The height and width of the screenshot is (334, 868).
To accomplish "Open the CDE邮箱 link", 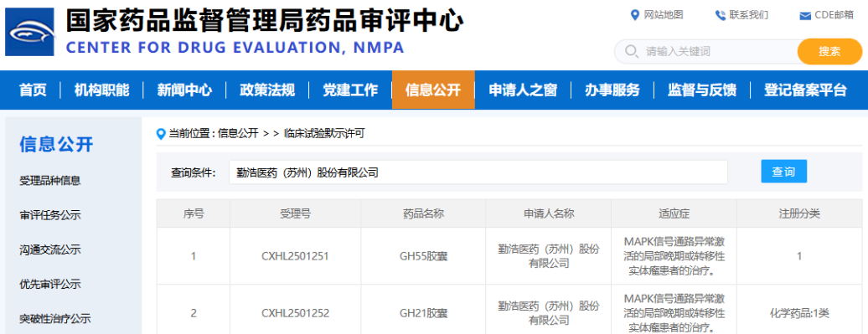I will tap(834, 15).
